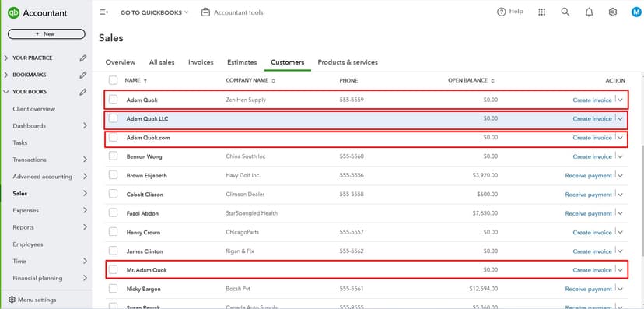The height and width of the screenshot is (309, 644).
Task: Open the settings gear icon
Action: 612,12
